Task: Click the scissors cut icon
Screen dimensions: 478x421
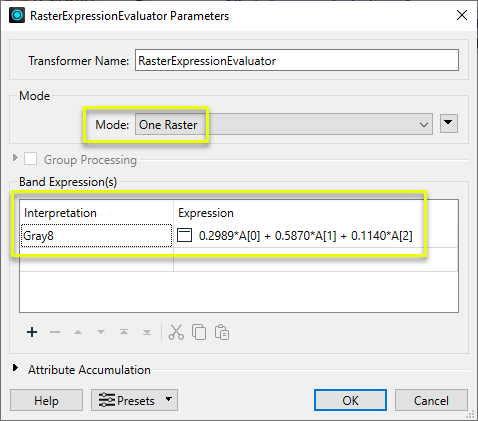Action: pyautogui.click(x=176, y=332)
